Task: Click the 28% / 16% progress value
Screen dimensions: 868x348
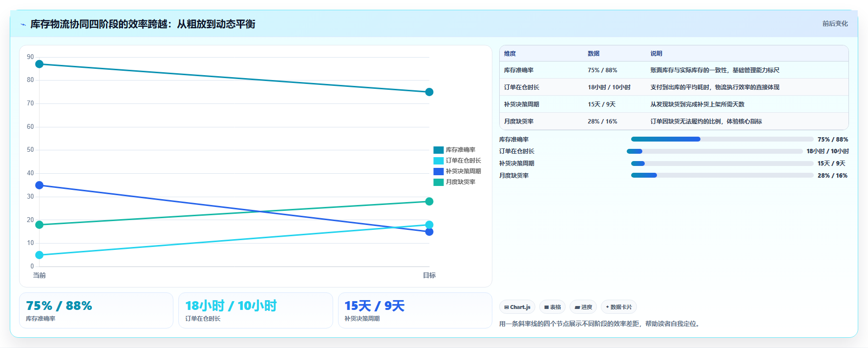Action: click(832, 176)
